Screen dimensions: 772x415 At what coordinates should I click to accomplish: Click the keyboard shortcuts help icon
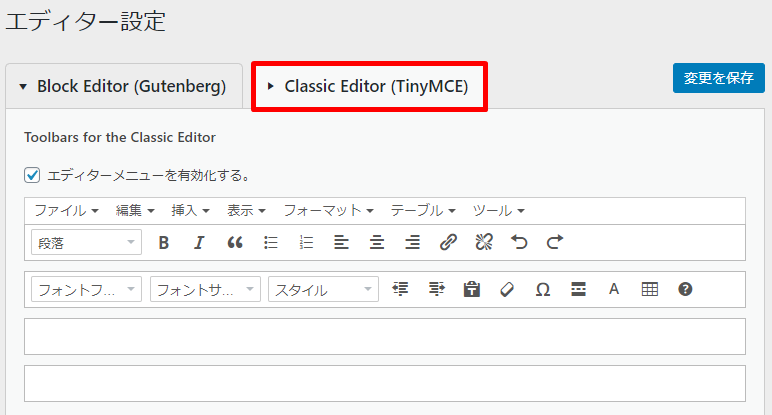pos(685,289)
